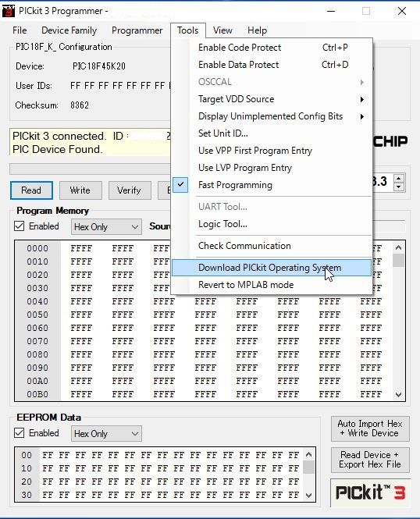Open EEPROM Data Hex Only dropdown
The image size is (420, 519).
106,434
